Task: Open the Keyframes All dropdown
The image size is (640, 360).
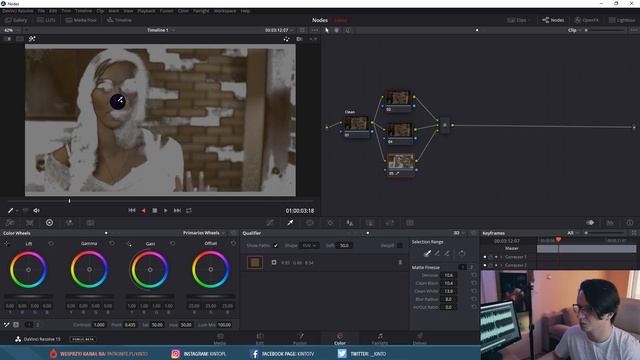Action: pyautogui.click(x=573, y=233)
